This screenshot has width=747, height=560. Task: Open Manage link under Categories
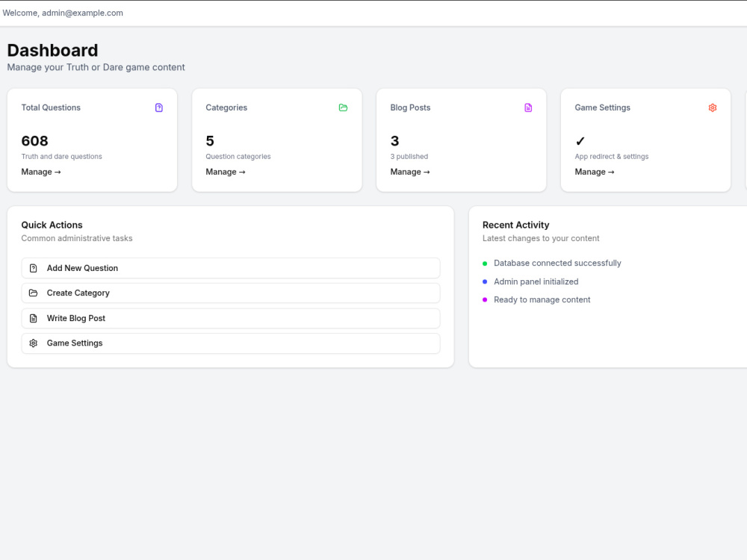click(x=226, y=172)
